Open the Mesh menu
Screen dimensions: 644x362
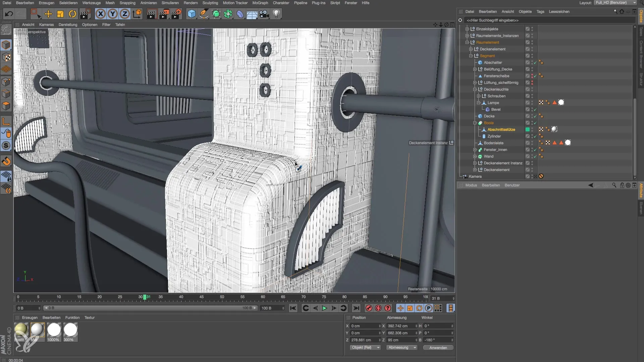coord(110,3)
